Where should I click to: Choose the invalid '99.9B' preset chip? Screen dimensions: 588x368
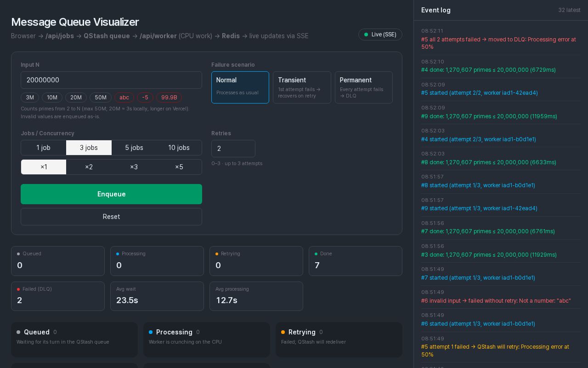[x=169, y=98]
